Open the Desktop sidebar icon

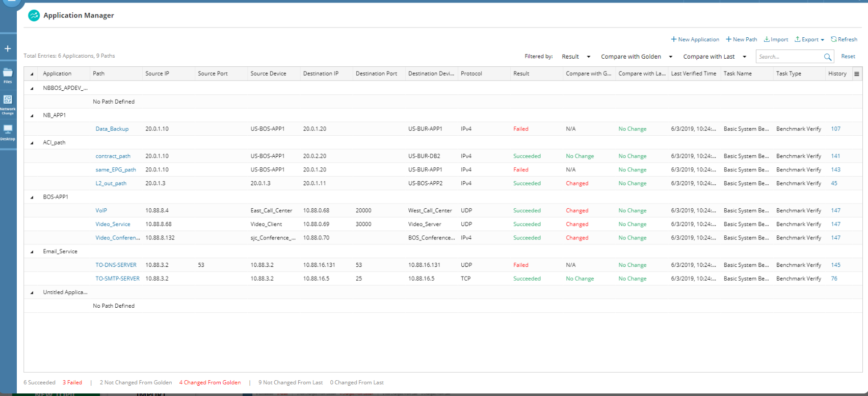8,131
